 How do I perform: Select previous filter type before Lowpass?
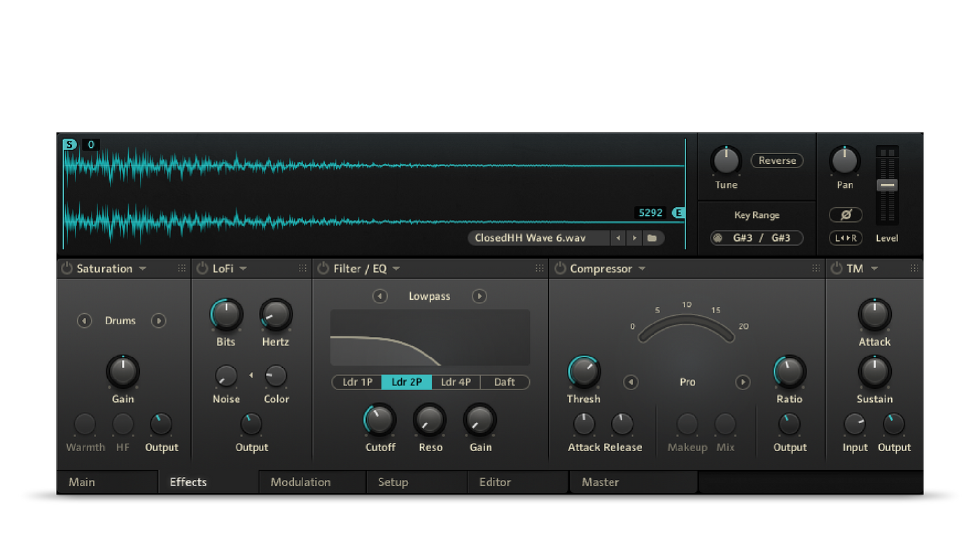[x=379, y=296]
